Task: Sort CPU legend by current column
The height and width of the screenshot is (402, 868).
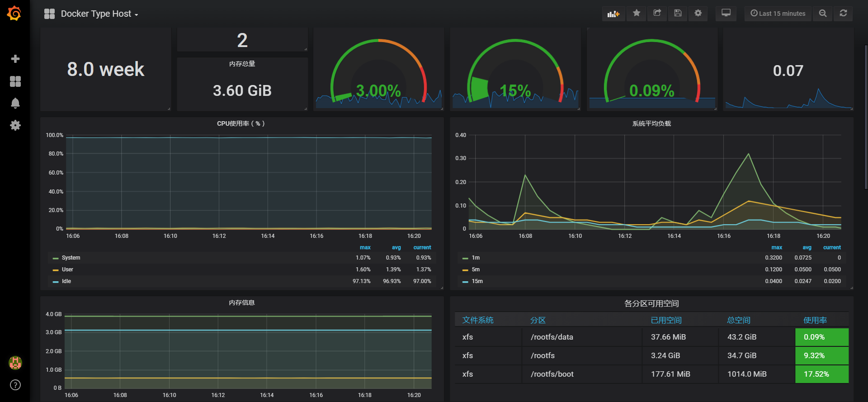Action: pos(422,247)
